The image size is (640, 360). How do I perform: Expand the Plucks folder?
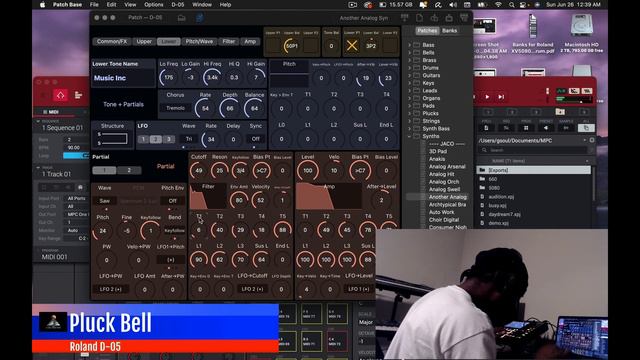(409, 113)
